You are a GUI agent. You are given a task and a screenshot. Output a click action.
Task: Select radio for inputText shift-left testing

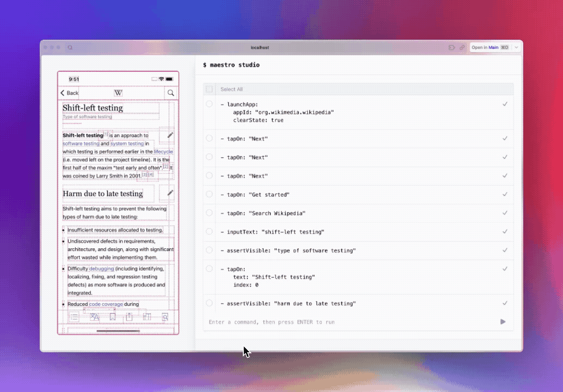pos(209,231)
